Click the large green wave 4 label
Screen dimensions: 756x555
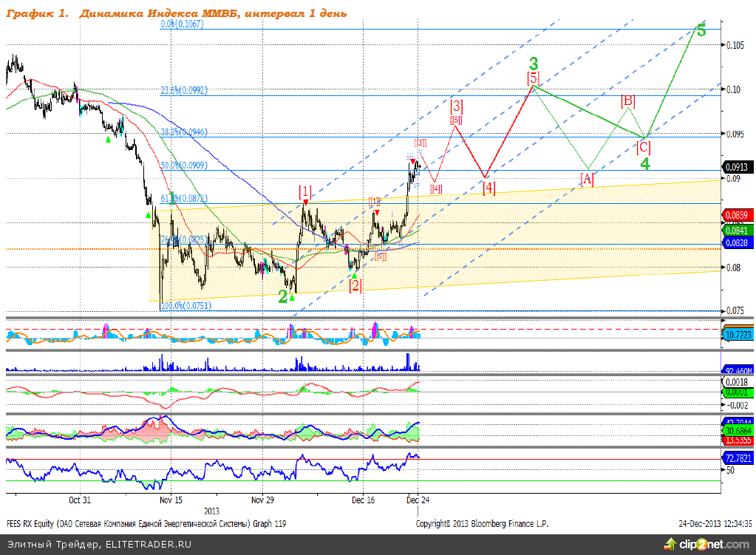(644, 164)
